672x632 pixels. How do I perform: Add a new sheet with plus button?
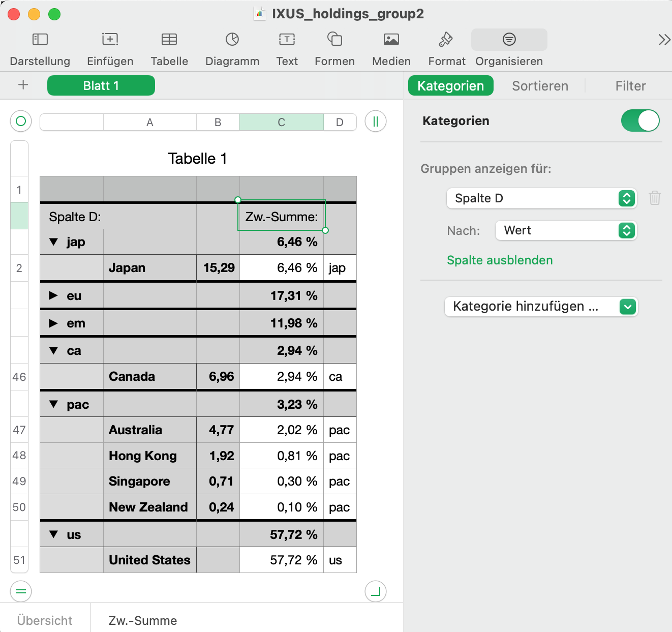(23, 85)
